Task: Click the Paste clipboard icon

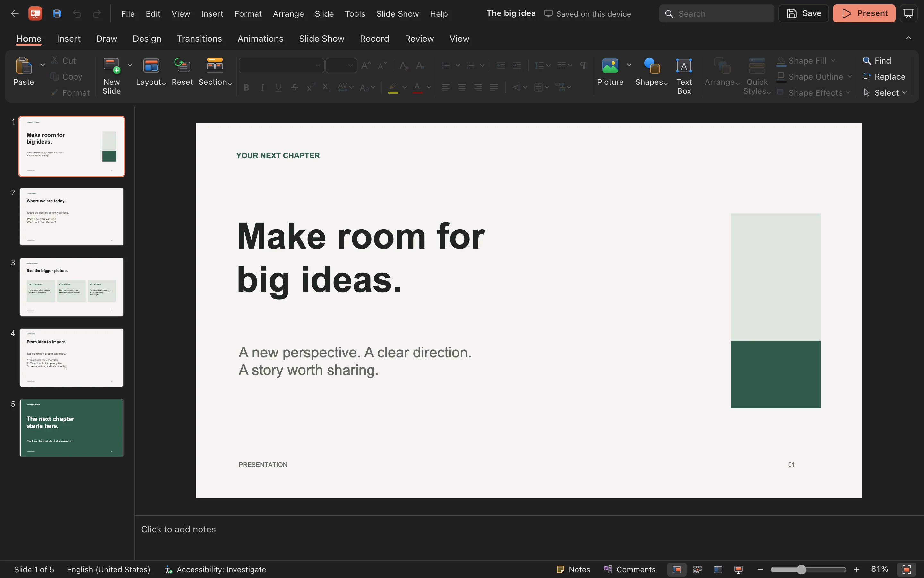Action: tap(24, 66)
